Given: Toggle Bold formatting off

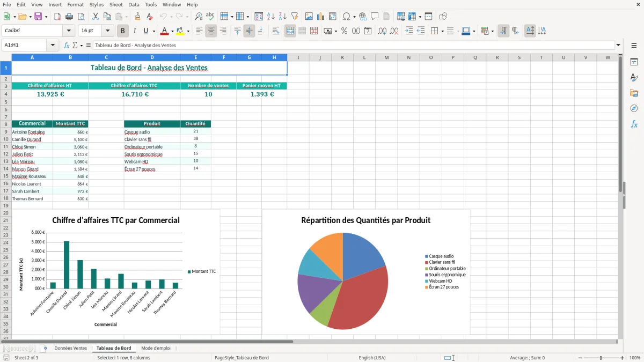Looking at the screenshot, I should [123, 31].
